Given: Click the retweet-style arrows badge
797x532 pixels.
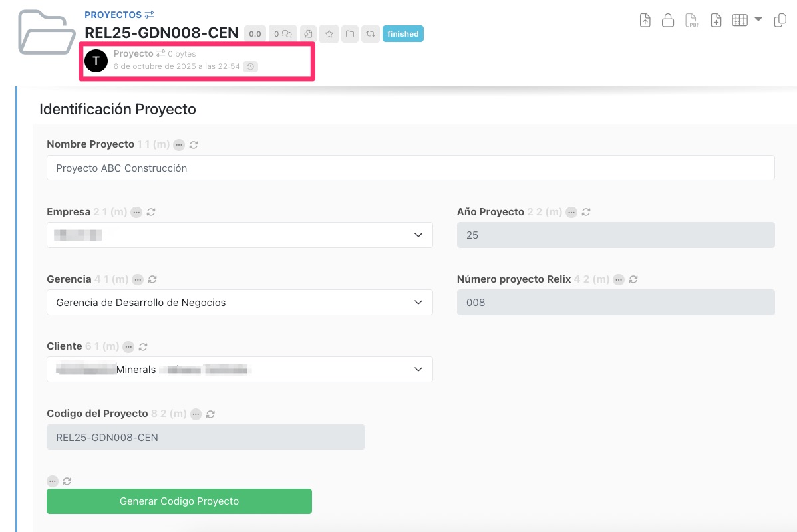Looking at the screenshot, I should click(370, 34).
